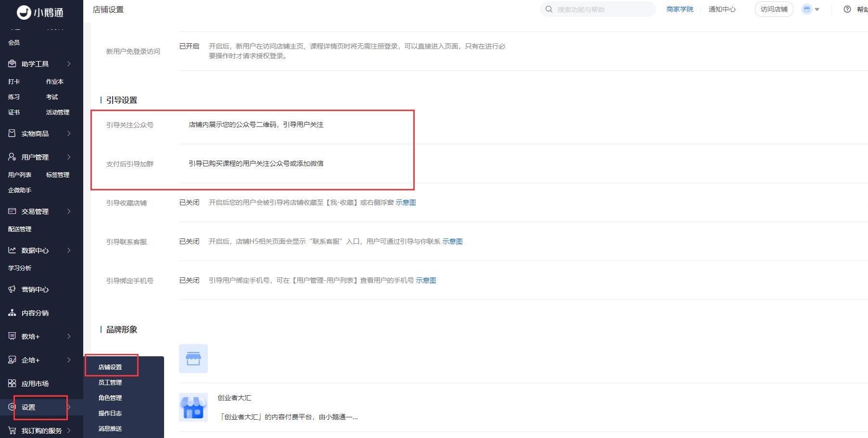This screenshot has width=868, height=438.
Task: Open the account dropdown arrow
Action: (x=817, y=10)
